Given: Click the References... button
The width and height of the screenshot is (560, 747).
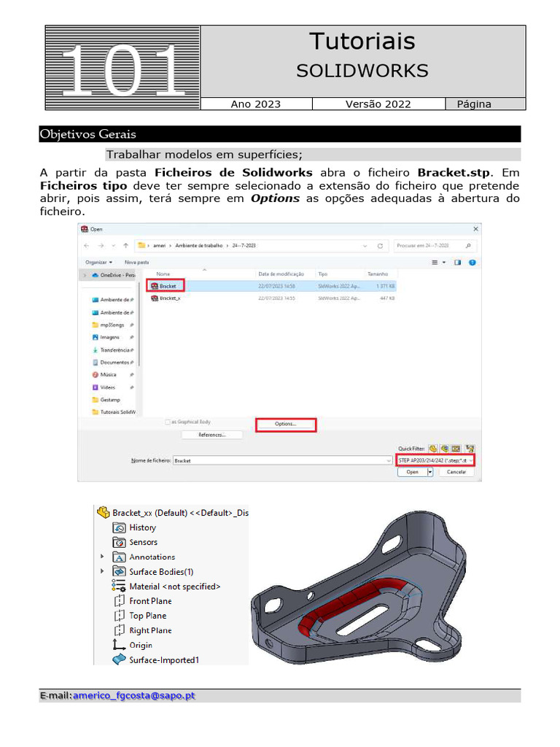Looking at the screenshot, I should click(212, 435).
